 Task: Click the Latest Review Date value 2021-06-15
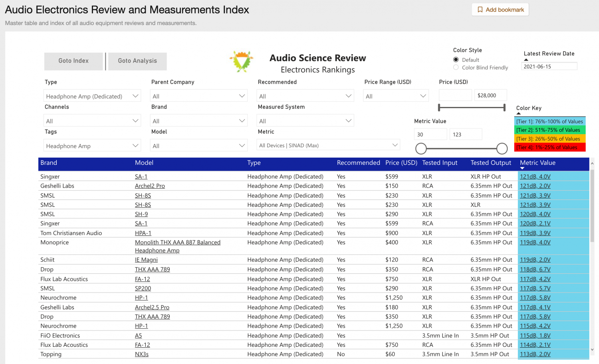coord(549,66)
